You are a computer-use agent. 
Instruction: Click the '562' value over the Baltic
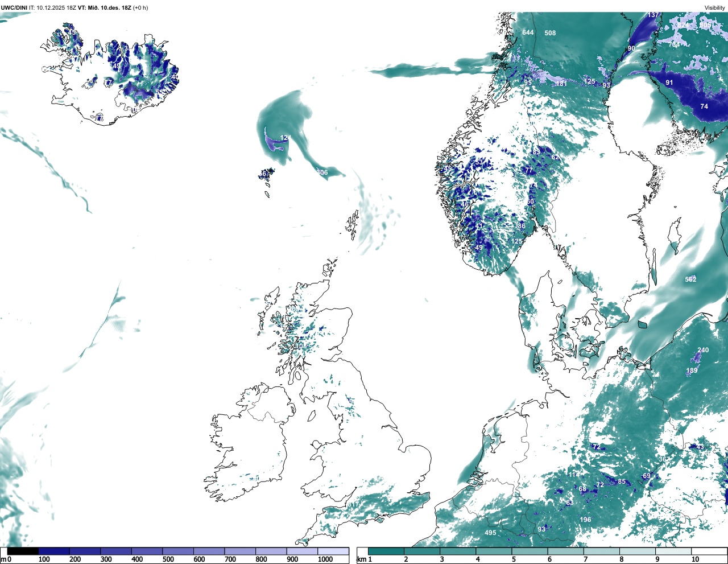(690, 279)
